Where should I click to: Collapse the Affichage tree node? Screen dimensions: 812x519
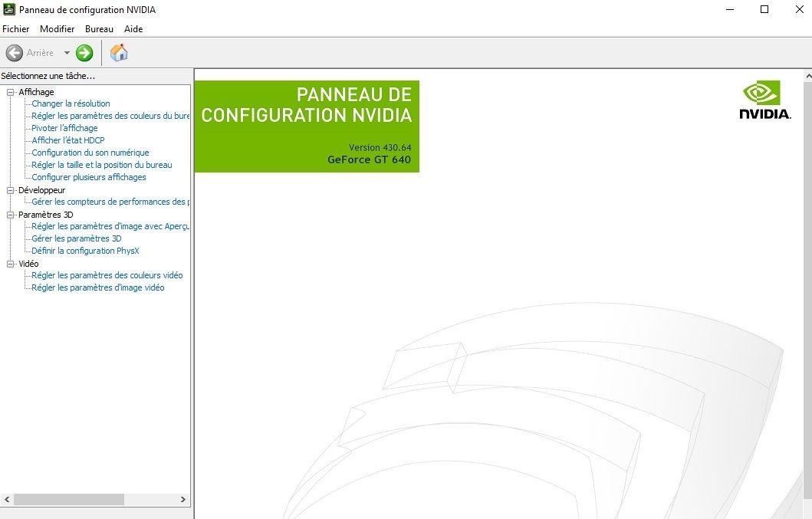tap(10, 92)
